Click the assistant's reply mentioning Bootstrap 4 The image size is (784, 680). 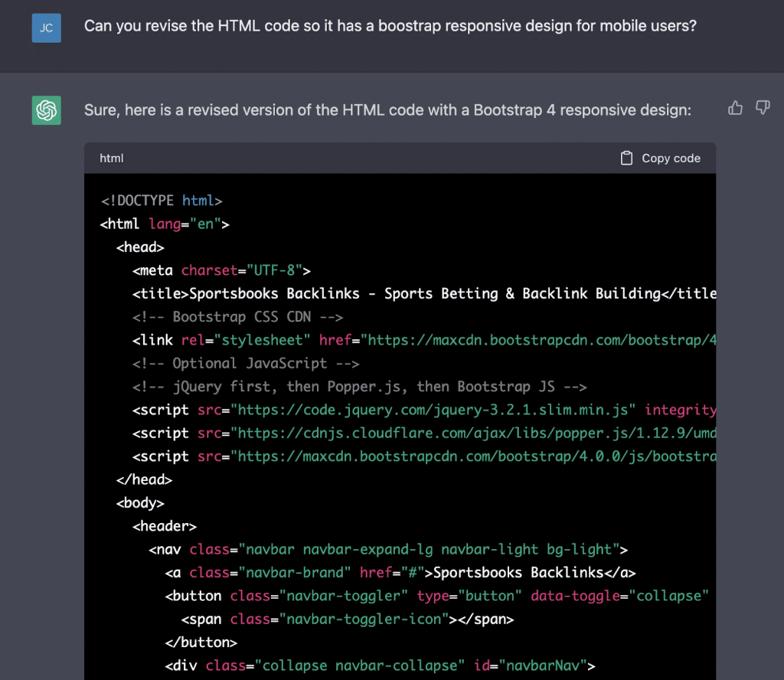387,110
